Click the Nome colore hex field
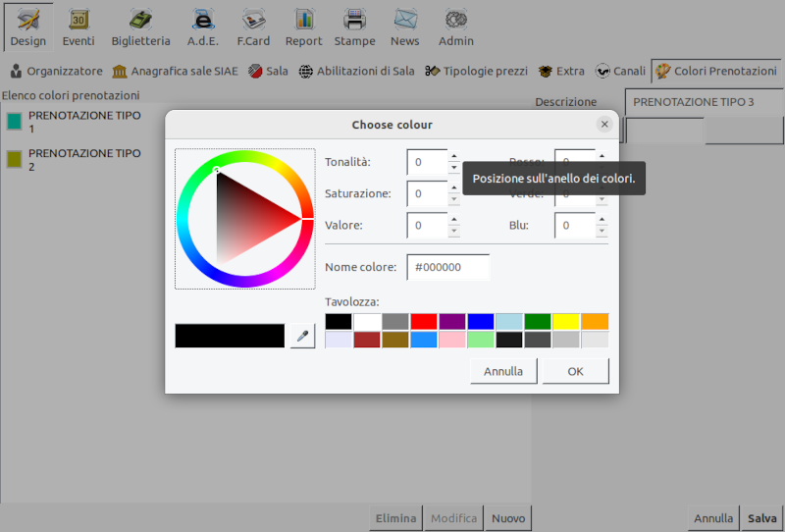Viewport: 785px width, 532px height. (448, 267)
